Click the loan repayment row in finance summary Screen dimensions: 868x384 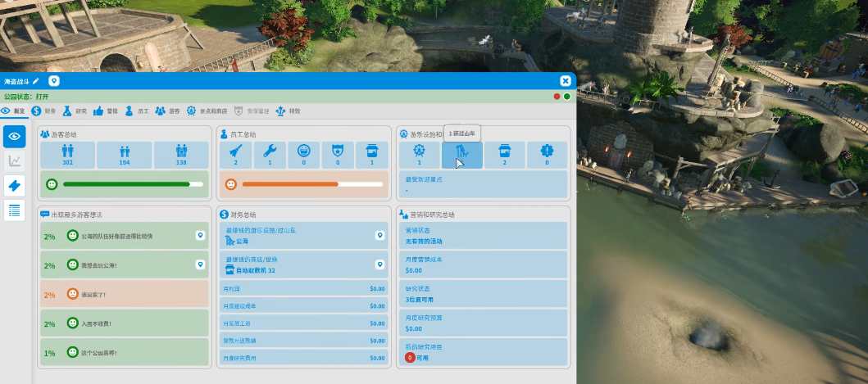point(304,341)
